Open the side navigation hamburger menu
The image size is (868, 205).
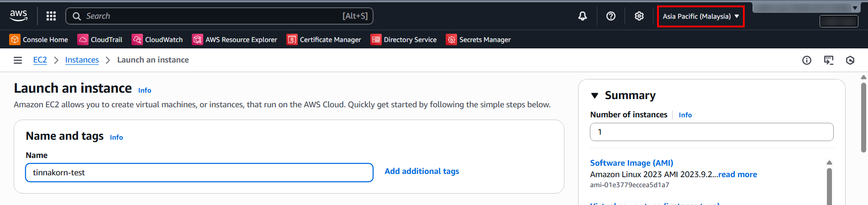pyautogui.click(x=18, y=60)
